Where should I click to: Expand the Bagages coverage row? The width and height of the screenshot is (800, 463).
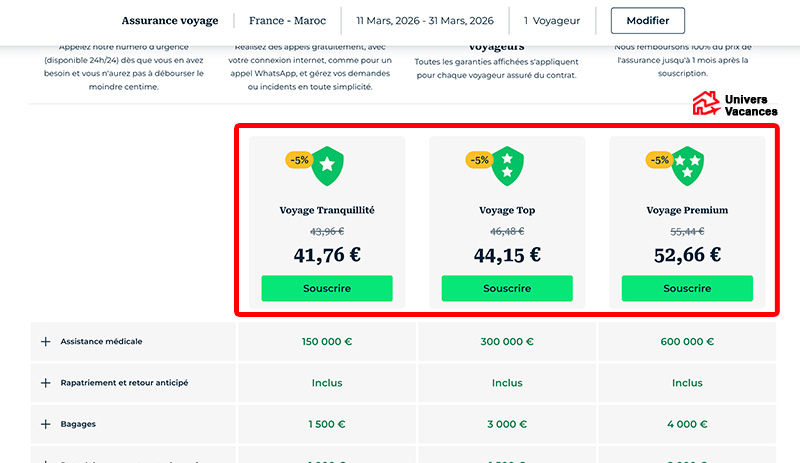45,424
